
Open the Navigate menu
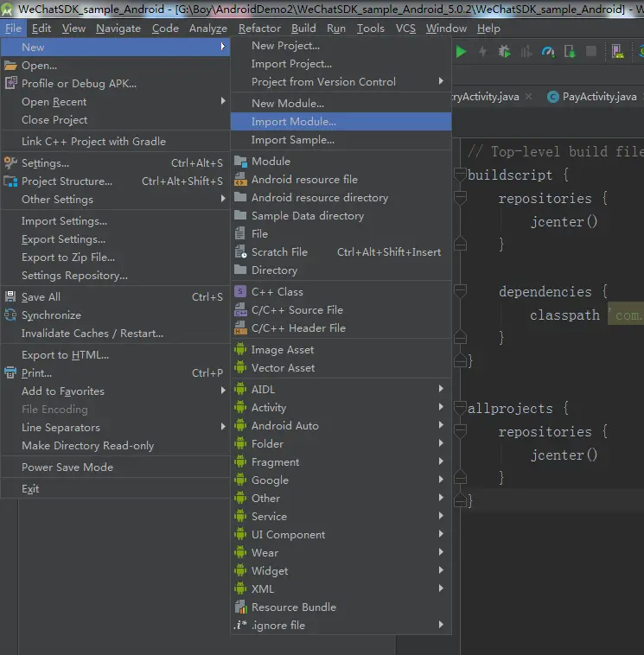[118, 29]
